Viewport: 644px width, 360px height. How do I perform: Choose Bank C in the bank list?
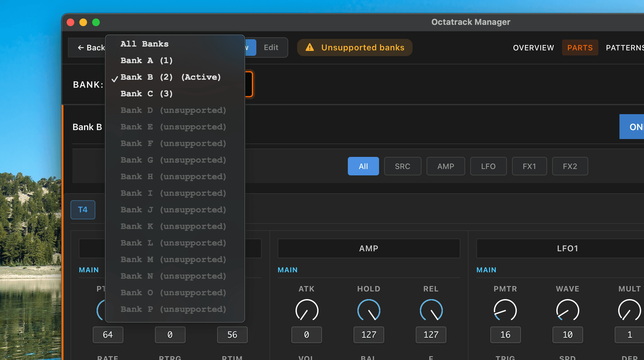point(147,93)
